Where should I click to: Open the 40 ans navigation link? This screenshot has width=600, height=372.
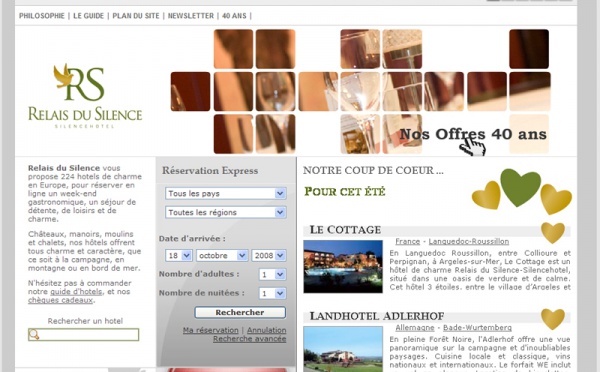[x=234, y=16]
